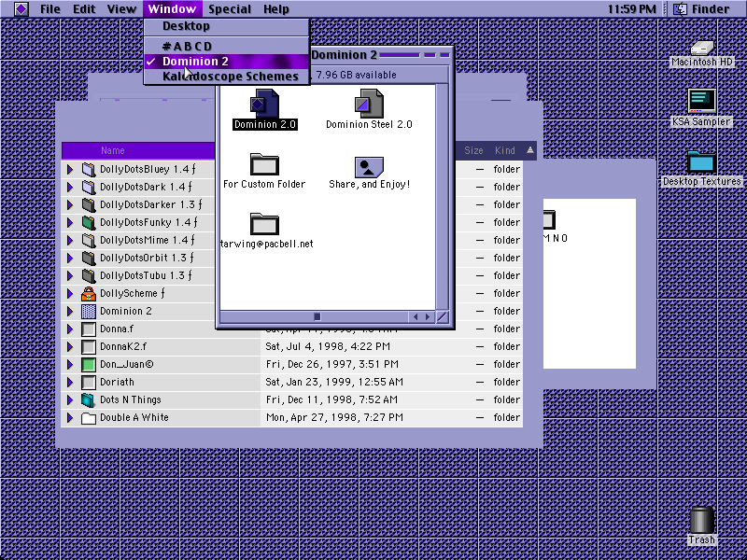Image resolution: width=747 pixels, height=560 pixels.
Task: Select the Dominion 2 textured folder icon in list
Action: [x=88, y=311]
